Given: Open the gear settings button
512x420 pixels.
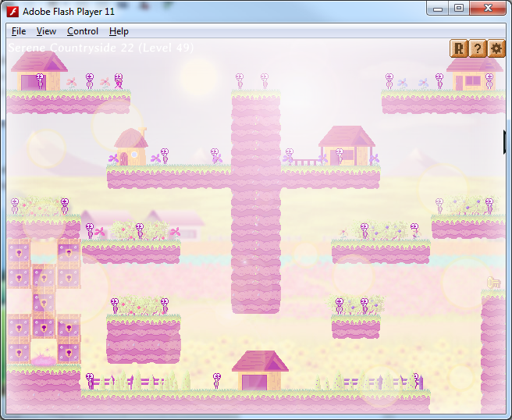Looking at the screenshot, I should click(496, 49).
